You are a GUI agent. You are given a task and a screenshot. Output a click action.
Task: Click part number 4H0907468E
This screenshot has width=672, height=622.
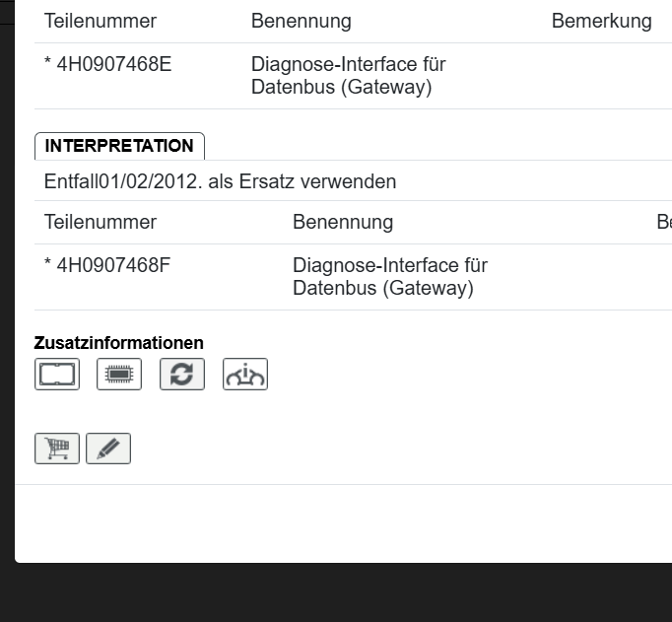pyautogui.click(x=107, y=64)
